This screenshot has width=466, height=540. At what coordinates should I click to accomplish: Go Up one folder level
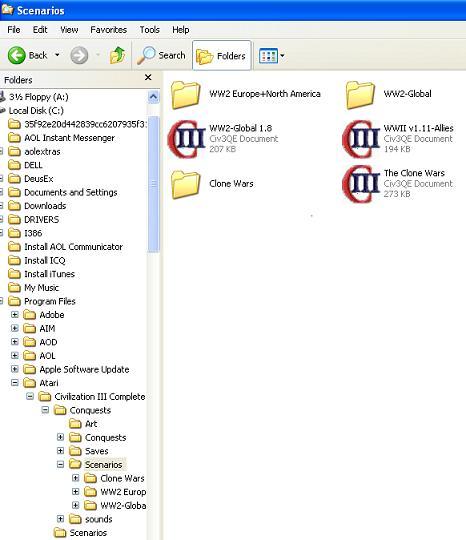pos(117,55)
